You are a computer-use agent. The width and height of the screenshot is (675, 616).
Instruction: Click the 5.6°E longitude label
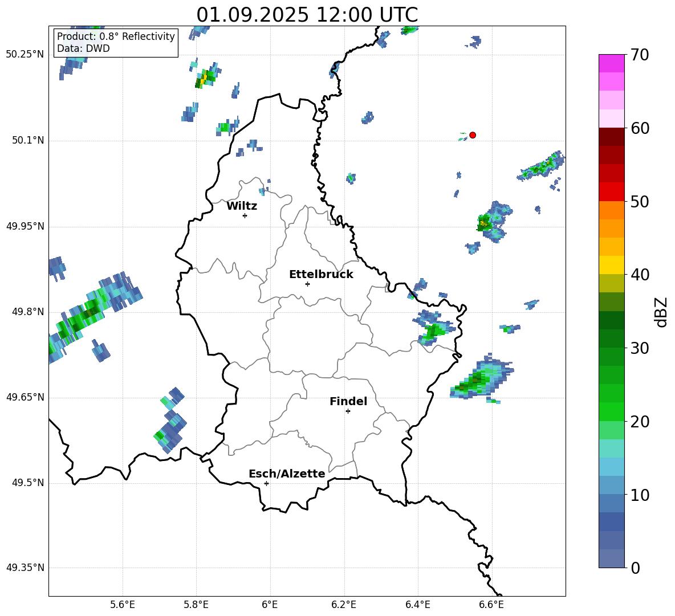tap(123, 605)
